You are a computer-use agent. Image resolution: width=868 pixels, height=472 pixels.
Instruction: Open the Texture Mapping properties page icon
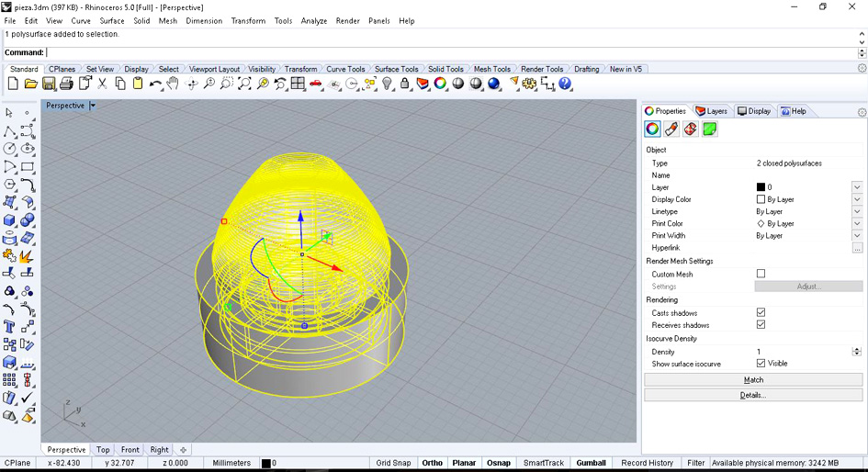coord(691,129)
